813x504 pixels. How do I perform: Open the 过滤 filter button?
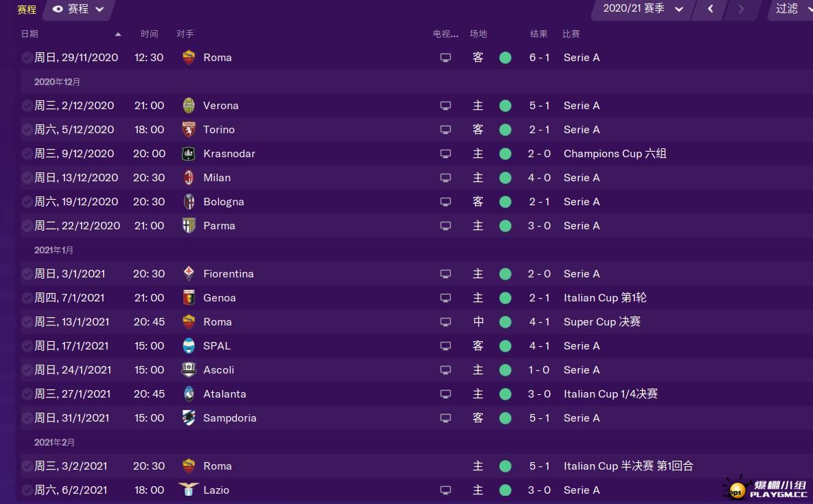coord(789,9)
